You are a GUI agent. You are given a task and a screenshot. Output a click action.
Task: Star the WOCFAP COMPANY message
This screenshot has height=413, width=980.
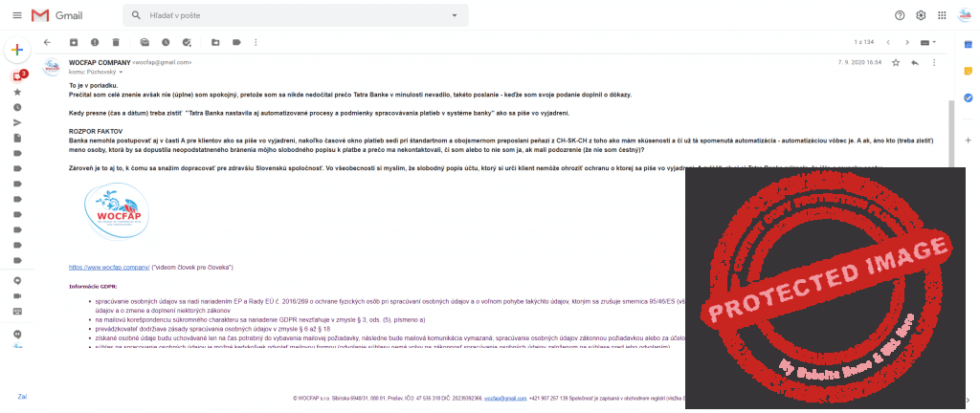coord(896,62)
